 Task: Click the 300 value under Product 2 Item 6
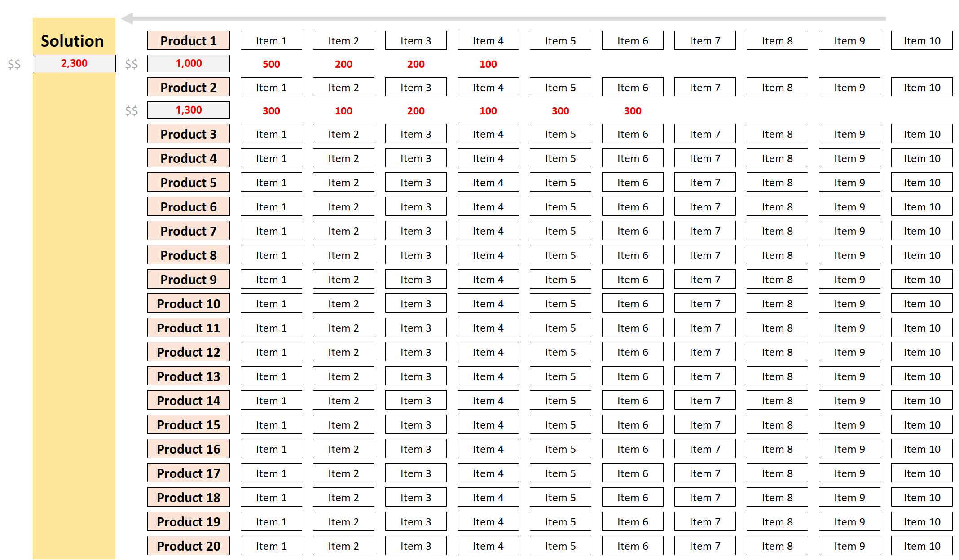[x=632, y=111]
